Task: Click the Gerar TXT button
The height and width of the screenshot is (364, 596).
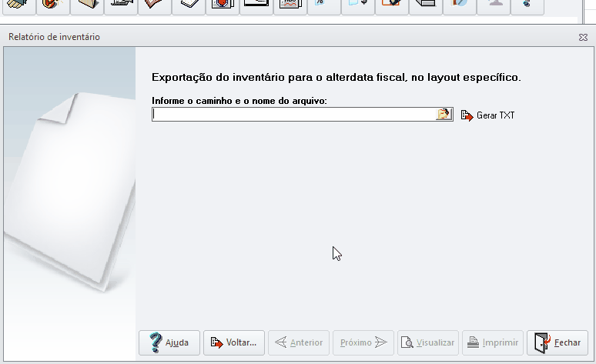Action: click(487, 115)
